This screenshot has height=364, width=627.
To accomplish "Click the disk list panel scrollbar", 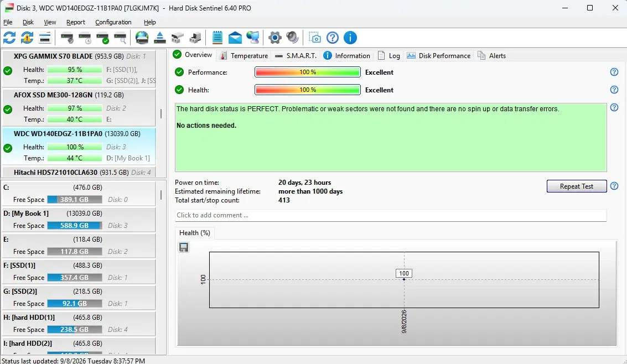I will click(x=161, y=113).
